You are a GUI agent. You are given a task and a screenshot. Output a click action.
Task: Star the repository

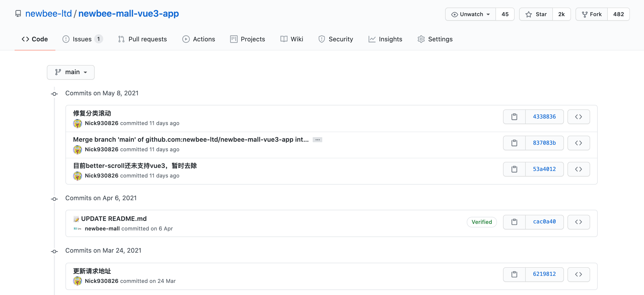(536, 14)
